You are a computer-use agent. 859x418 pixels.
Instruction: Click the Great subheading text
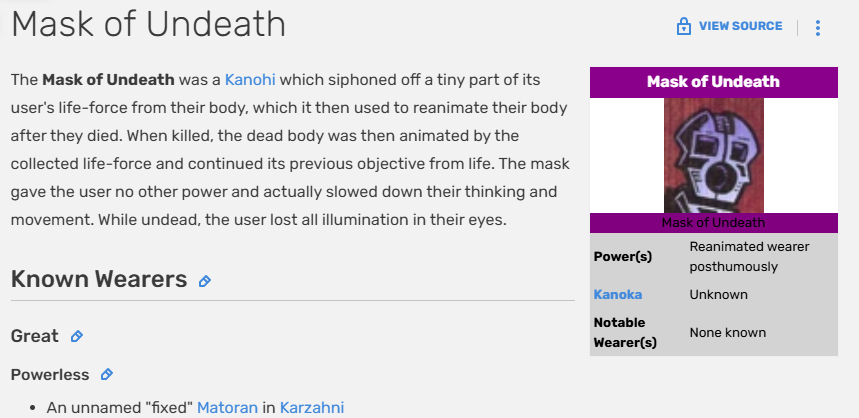click(35, 336)
